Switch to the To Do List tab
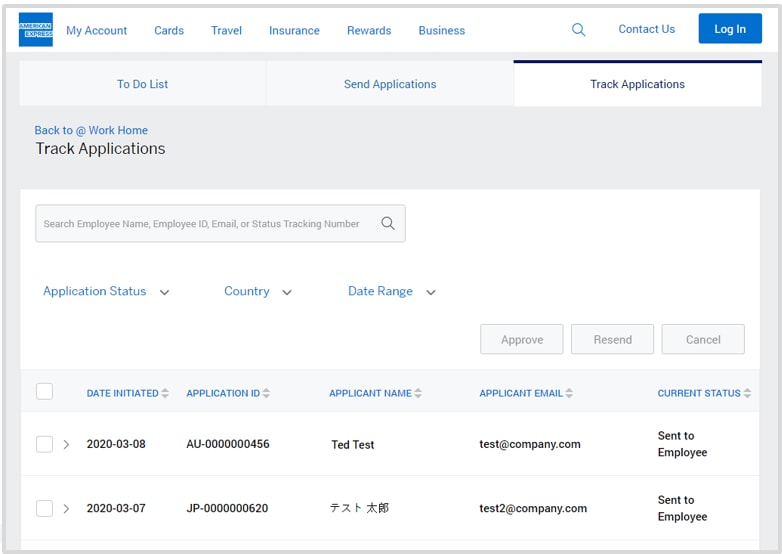This screenshot has height=554, width=782. tap(143, 84)
